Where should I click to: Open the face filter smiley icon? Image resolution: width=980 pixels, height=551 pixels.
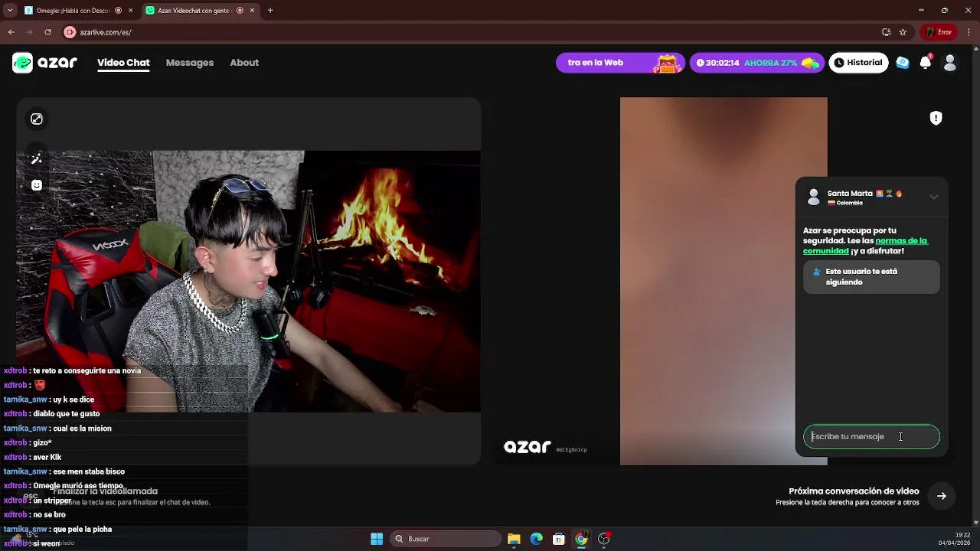pyautogui.click(x=37, y=185)
